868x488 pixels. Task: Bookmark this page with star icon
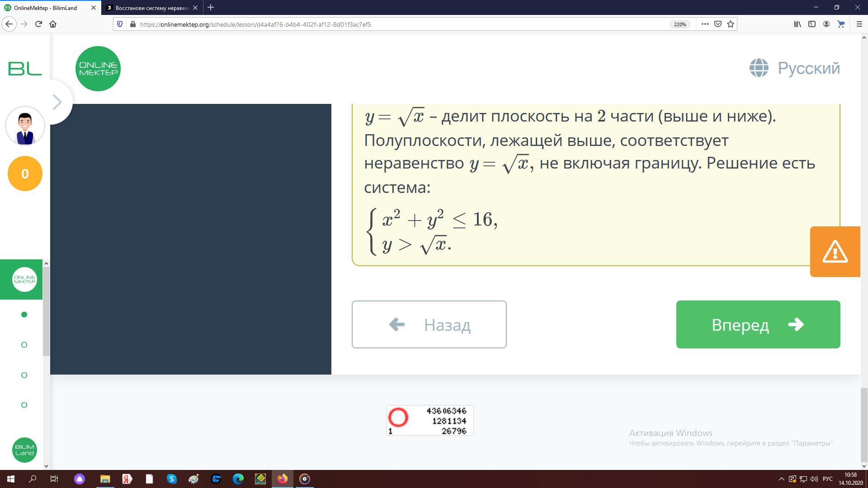(x=731, y=24)
